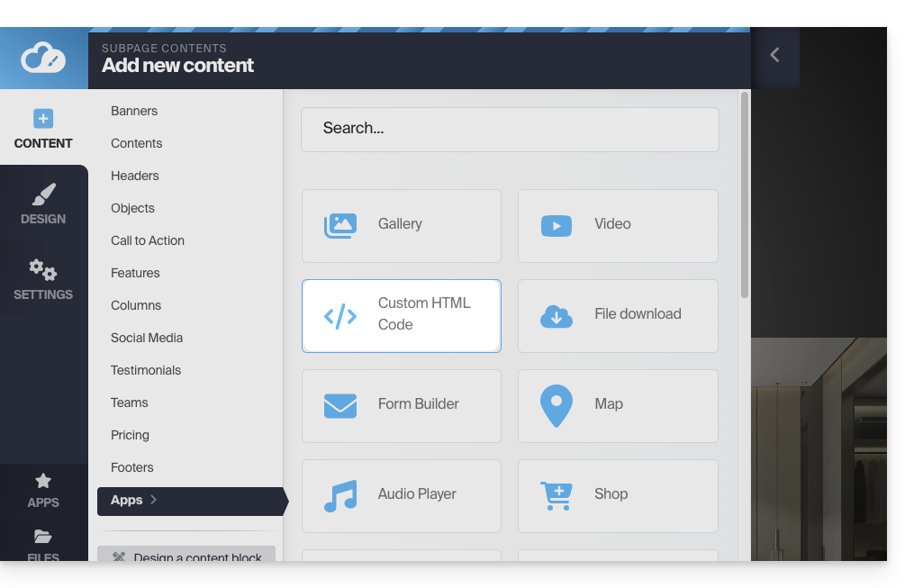This screenshot has height=588, width=914.
Task: Collapse the panel with left chevron
Action: click(774, 56)
